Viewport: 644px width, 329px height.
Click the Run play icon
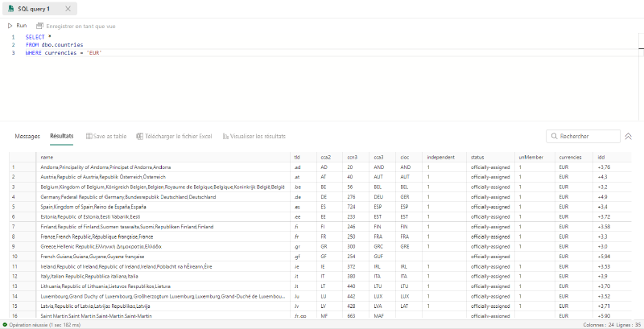click(10, 26)
